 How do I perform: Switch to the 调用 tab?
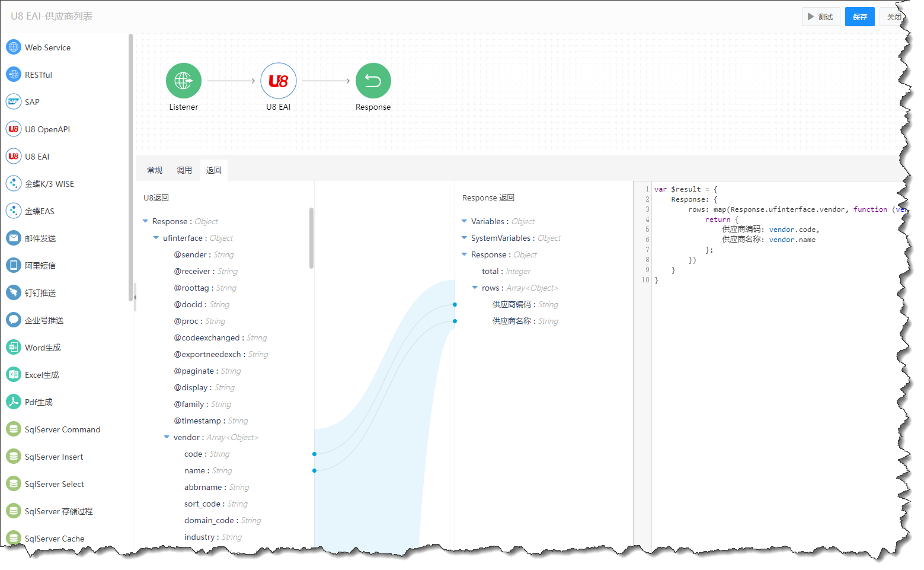pos(184,170)
